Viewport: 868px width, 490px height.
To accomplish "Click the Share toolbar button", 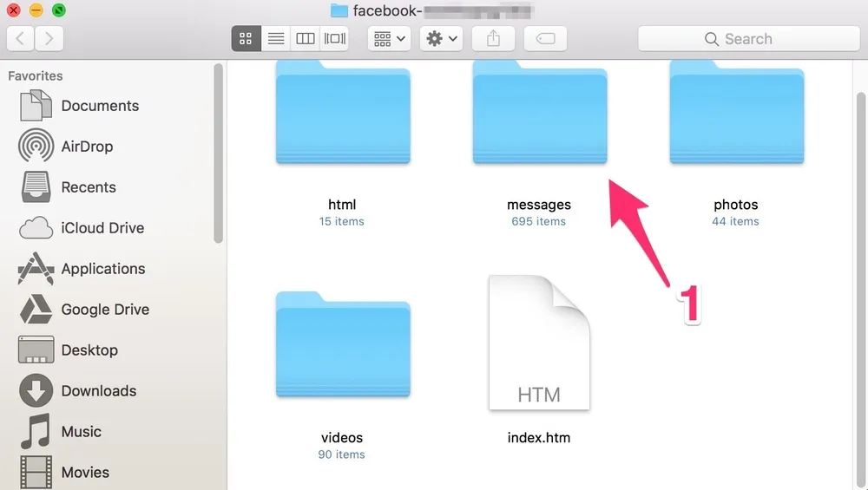I will click(493, 39).
